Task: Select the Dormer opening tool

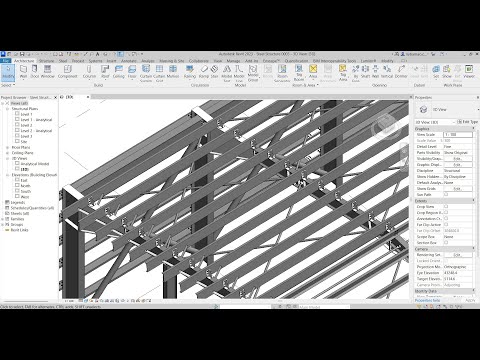Action: pos(401,72)
